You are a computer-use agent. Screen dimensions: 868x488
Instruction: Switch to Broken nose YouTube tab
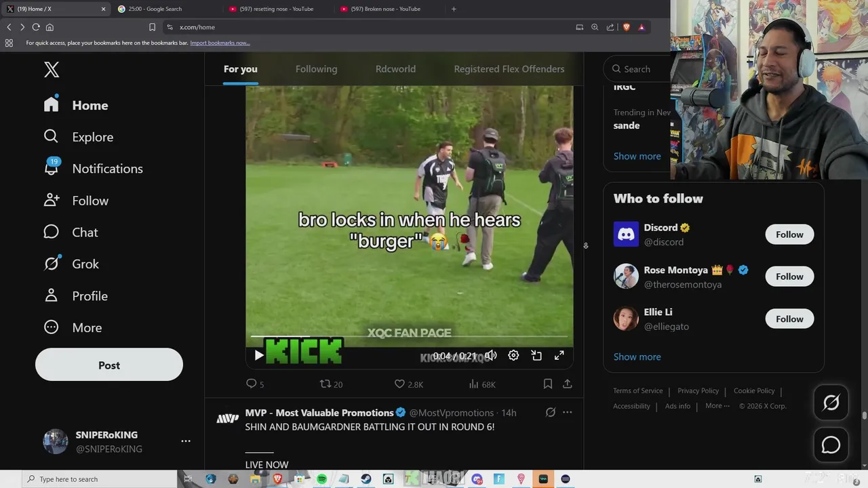coord(388,9)
